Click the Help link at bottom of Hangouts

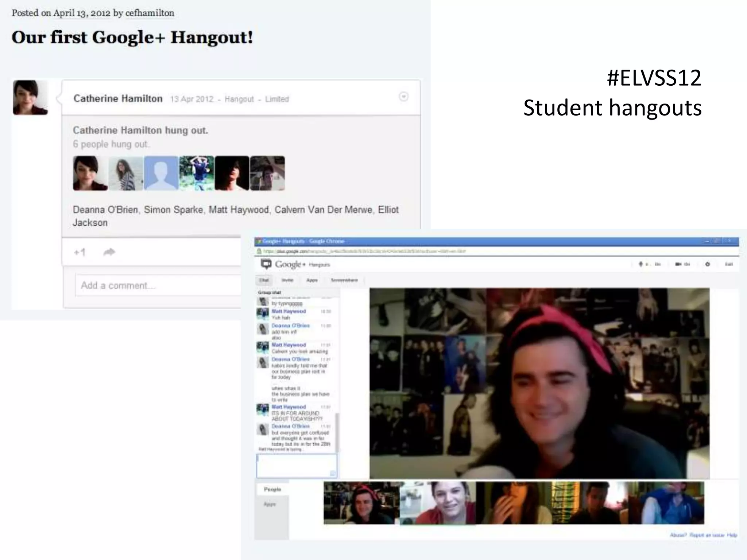point(732,535)
